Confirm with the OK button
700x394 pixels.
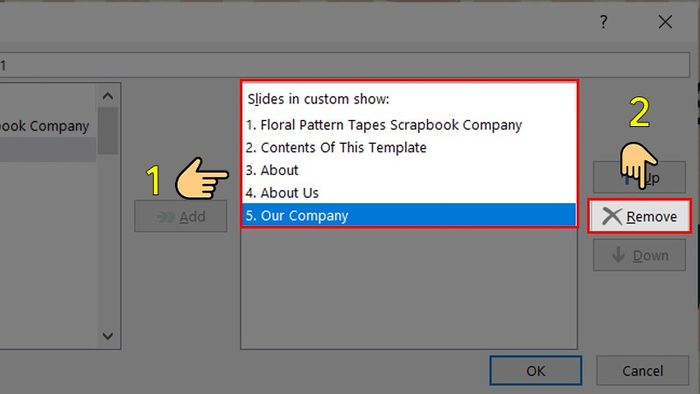coord(536,370)
